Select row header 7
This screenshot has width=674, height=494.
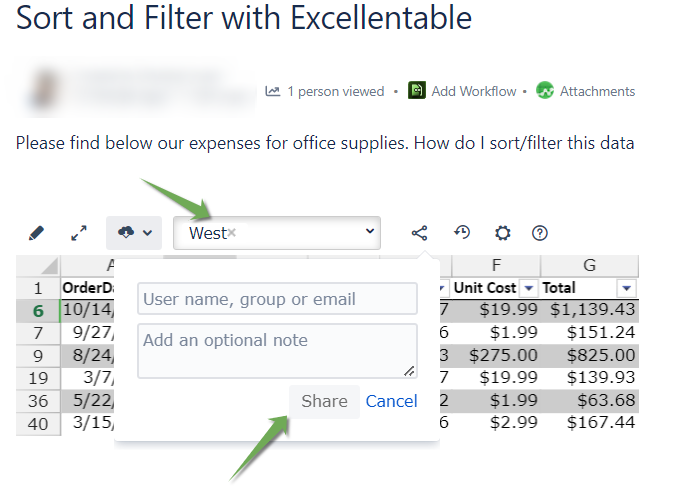[38, 333]
